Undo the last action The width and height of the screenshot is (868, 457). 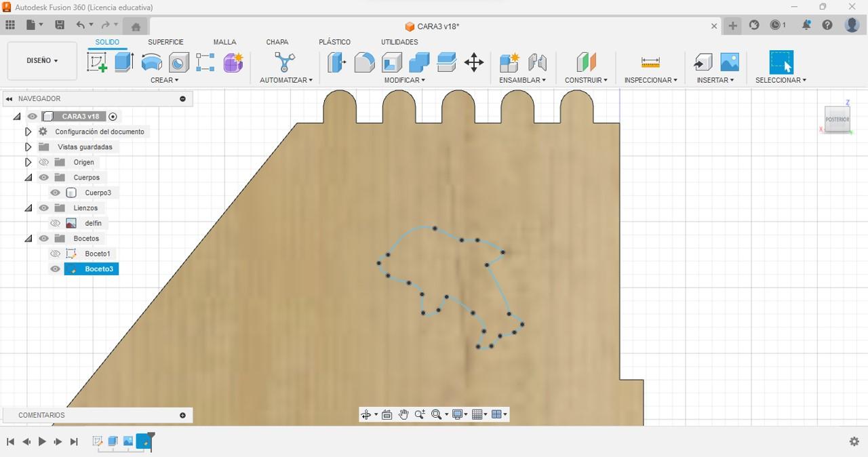pos(81,25)
